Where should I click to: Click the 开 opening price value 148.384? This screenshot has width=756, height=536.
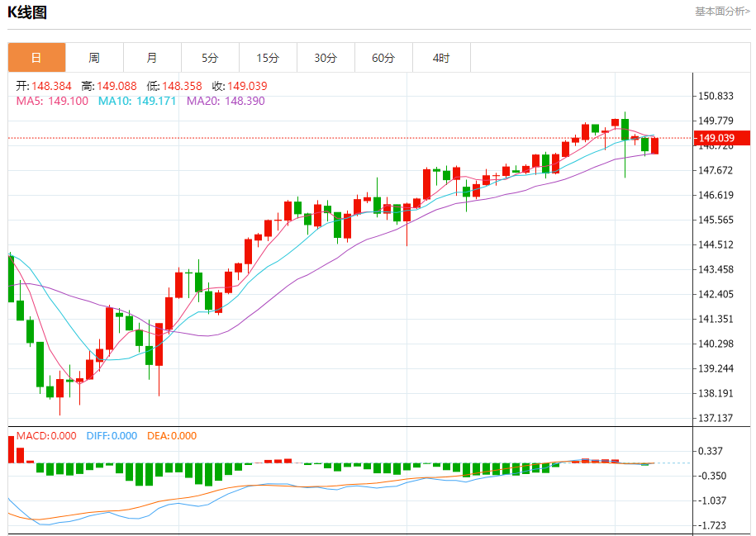(51, 86)
